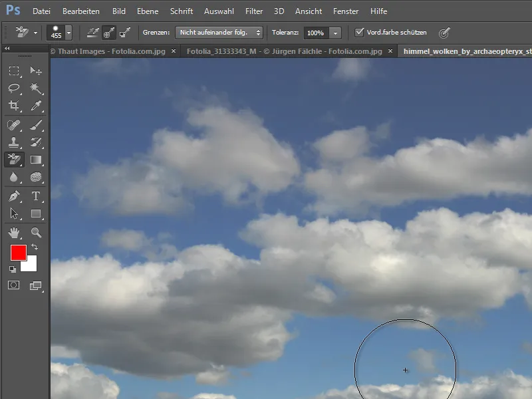Open the tool preset picker dropdown
The width and height of the screenshot is (532, 399).
coord(35,33)
